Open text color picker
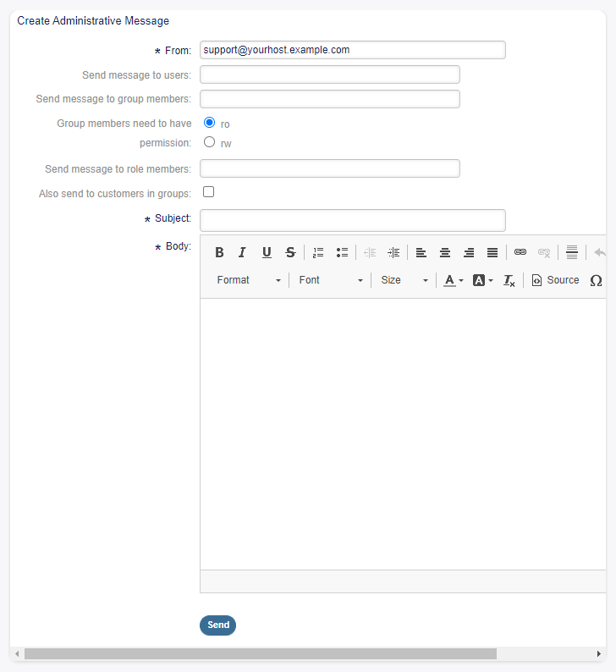Viewport: 616px width, 672px height. tap(454, 280)
